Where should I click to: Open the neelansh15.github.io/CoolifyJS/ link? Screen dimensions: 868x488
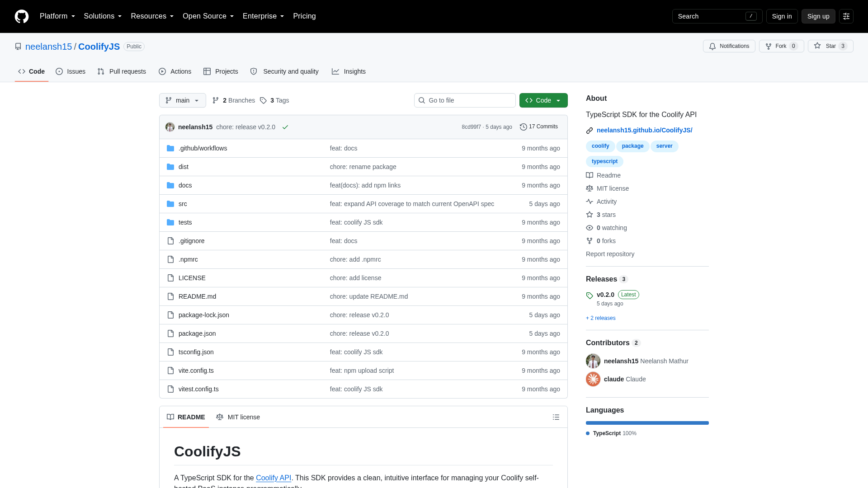coord(644,130)
